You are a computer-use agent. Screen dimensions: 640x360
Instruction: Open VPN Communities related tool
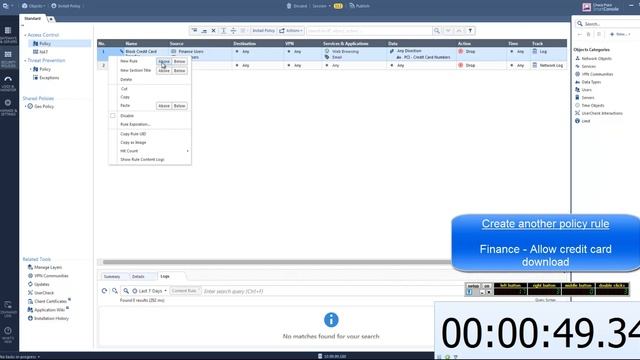tap(48, 276)
